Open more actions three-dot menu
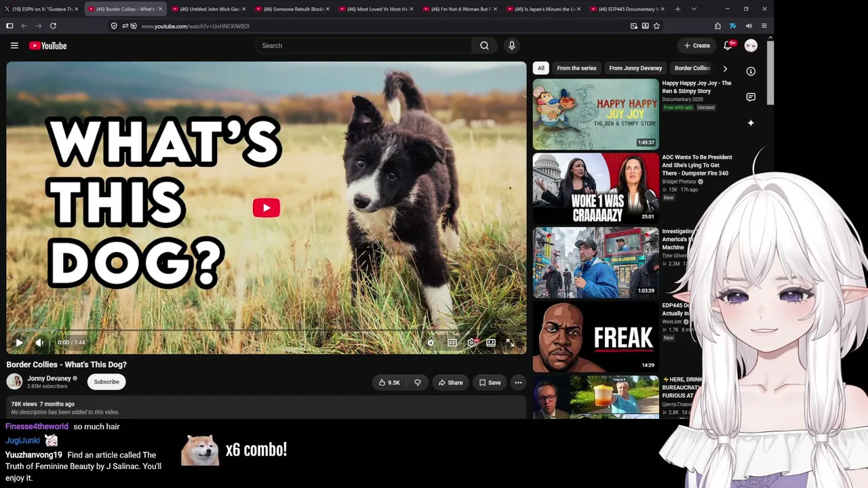868x488 pixels. pyautogui.click(x=518, y=382)
